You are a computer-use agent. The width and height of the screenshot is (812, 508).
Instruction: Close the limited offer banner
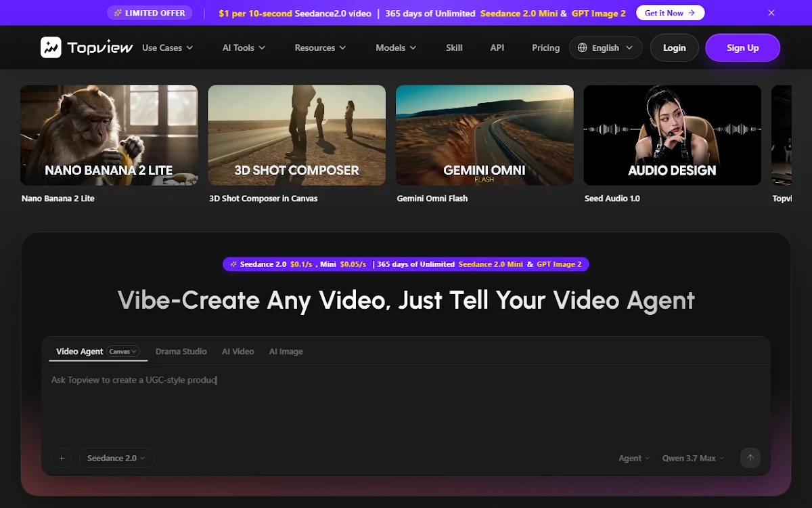point(771,13)
